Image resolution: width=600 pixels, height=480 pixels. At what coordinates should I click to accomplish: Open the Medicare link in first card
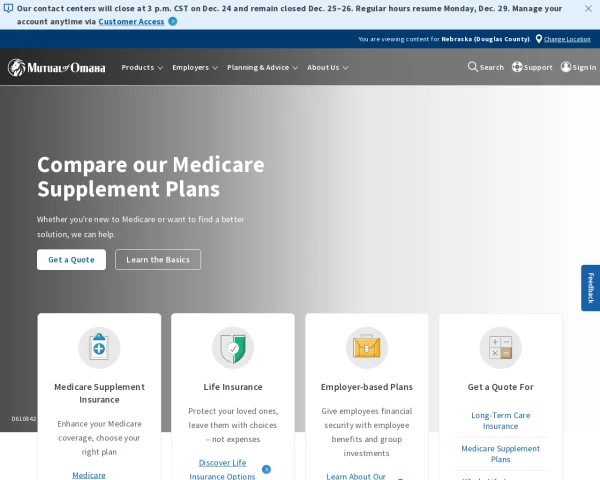point(89,475)
